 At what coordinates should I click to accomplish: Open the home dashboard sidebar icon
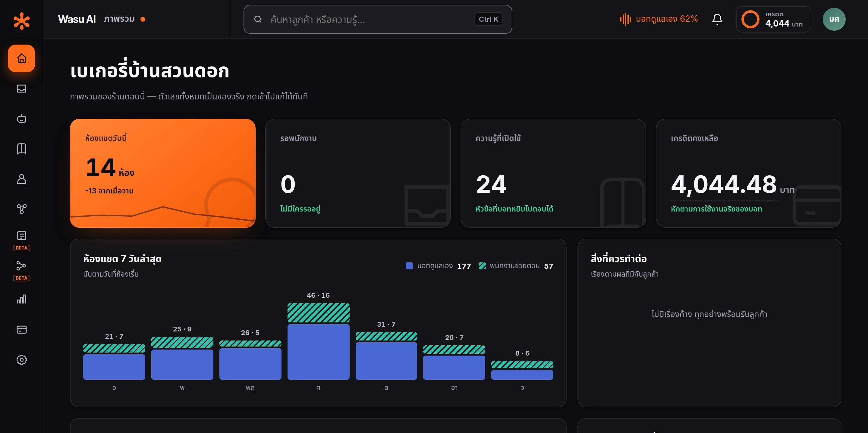22,58
